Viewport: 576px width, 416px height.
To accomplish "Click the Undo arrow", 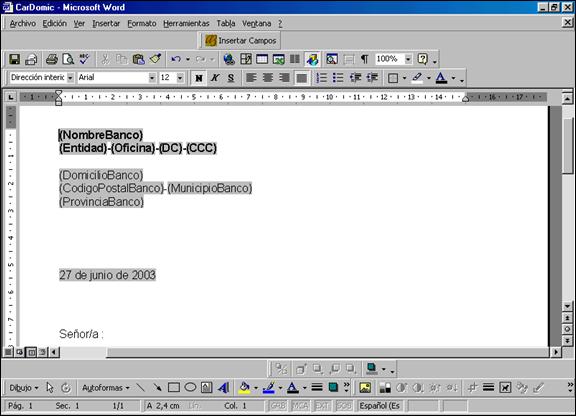I will click(176, 59).
